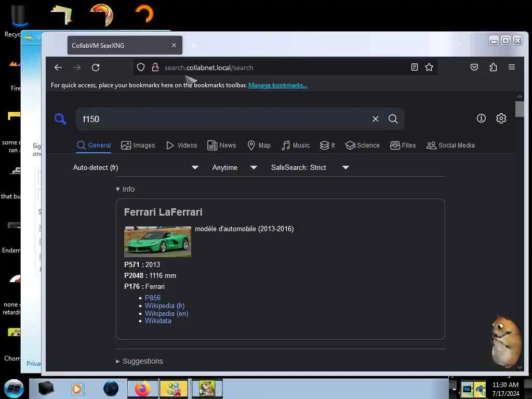Viewport: 532px width, 399px height.
Task: Open the media player taskbar icon
Action: coord(77,389)
